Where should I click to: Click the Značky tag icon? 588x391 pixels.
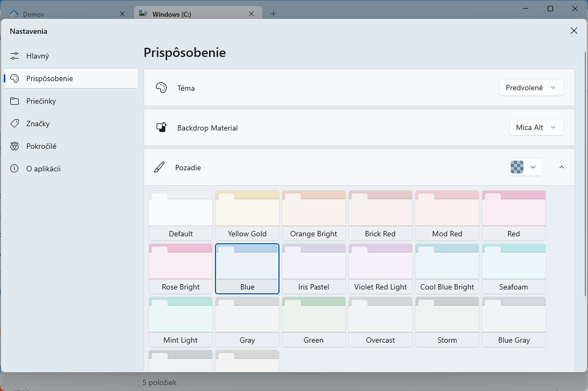[15, 124]
